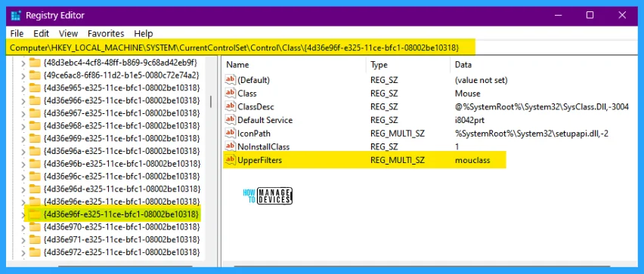Click the string icon beside NoInstallClass

pyautogui.click(x=231, y=146)
